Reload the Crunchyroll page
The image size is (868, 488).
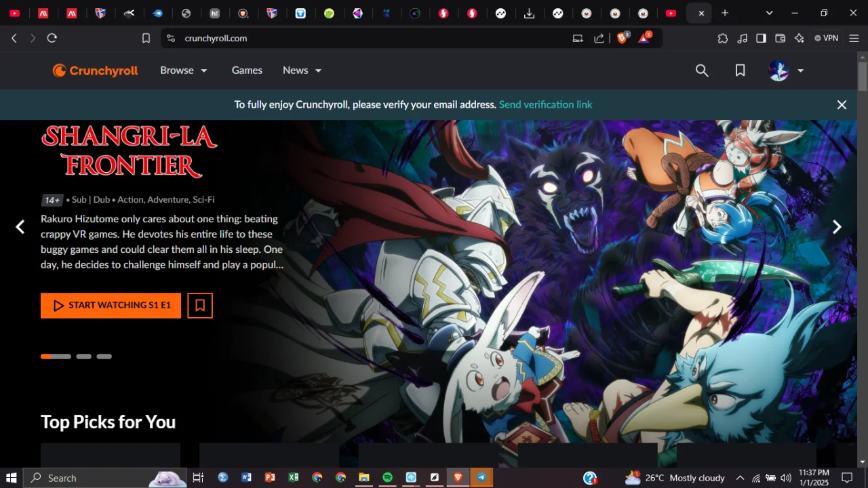(52, 39)
